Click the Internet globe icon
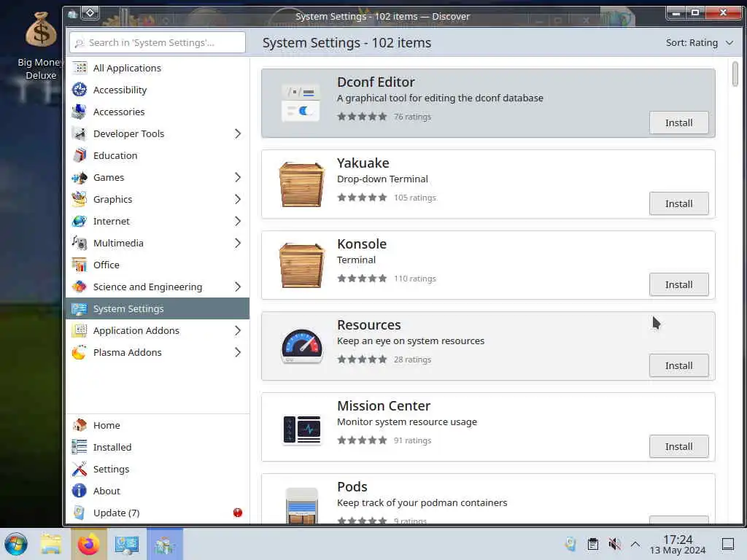This screenshot has height=560, width=747. 80,222
